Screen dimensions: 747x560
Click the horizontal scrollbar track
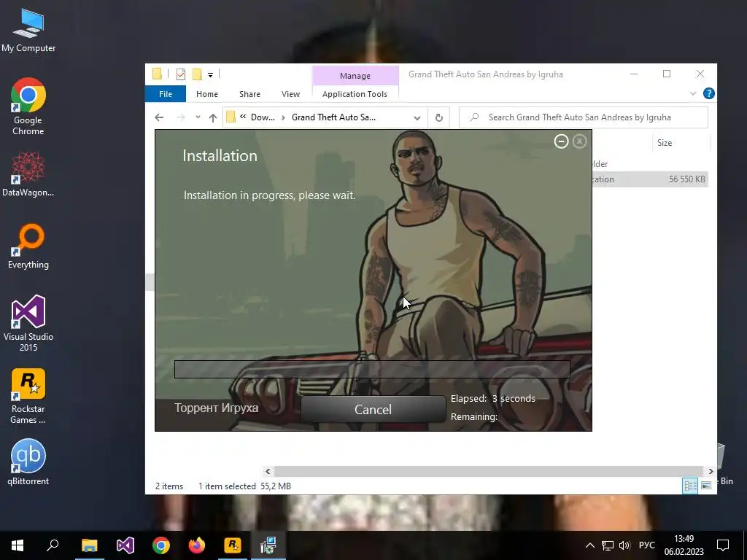click(488, 472)
